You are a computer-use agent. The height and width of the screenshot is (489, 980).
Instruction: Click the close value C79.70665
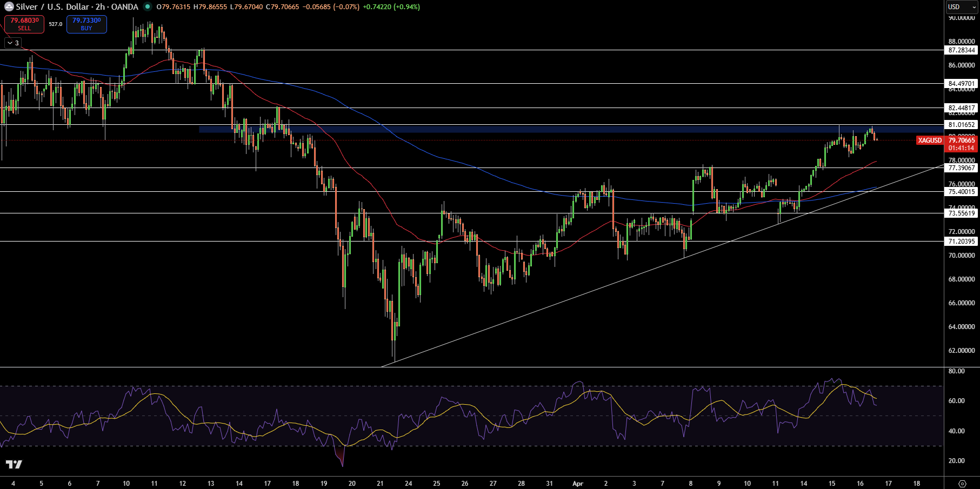(x=282, y=7)
